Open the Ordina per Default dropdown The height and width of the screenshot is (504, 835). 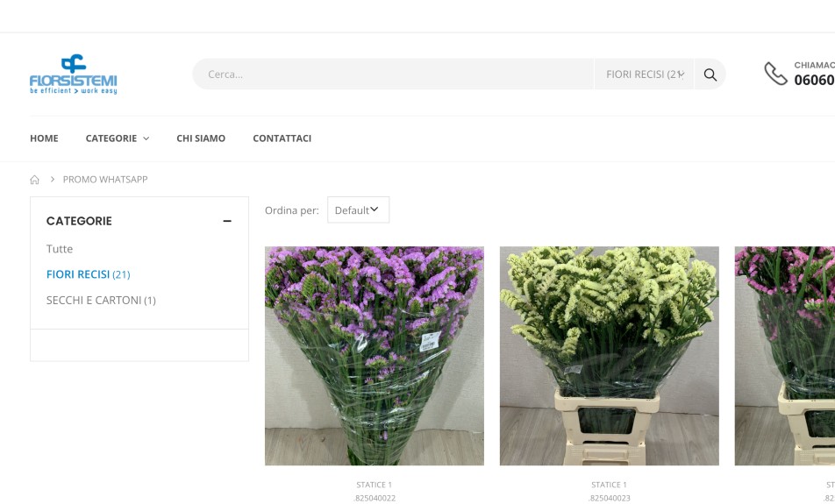point(358,210)
